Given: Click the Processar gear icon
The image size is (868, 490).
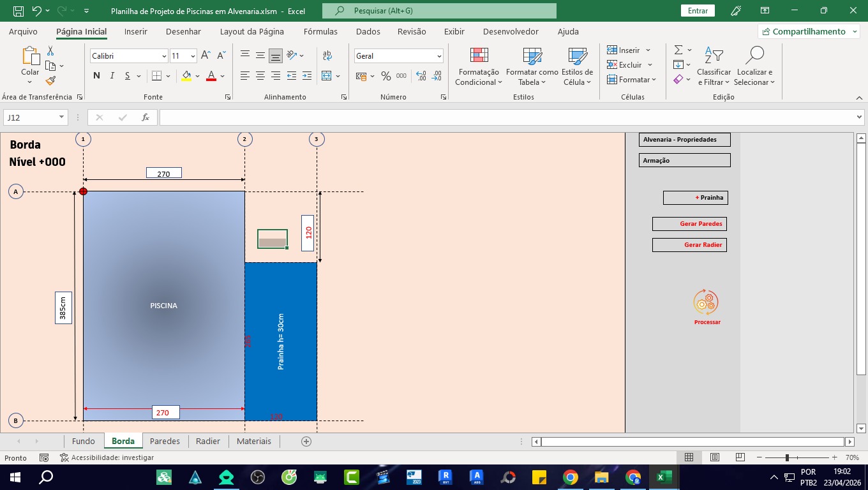Looking at the screenshot, I should point(706,302).
